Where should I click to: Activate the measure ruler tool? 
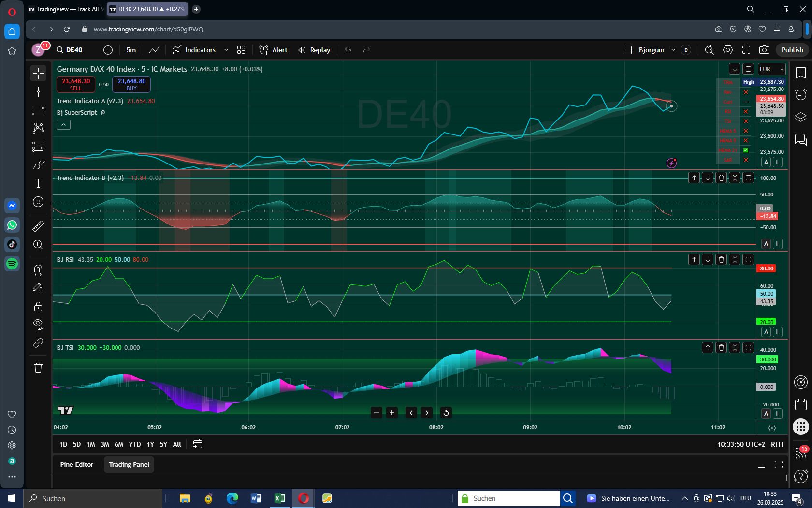coord(38,226)
